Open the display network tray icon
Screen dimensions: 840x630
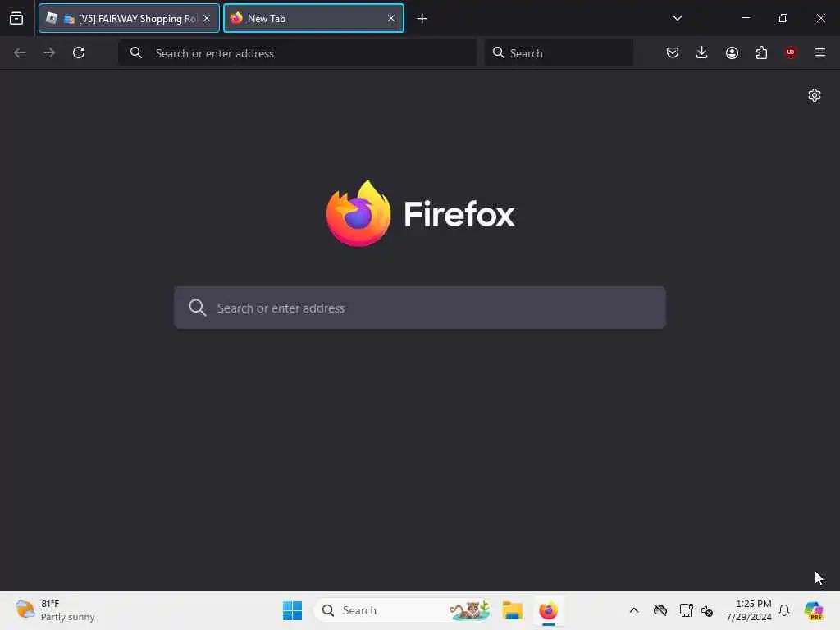(686, 610)
